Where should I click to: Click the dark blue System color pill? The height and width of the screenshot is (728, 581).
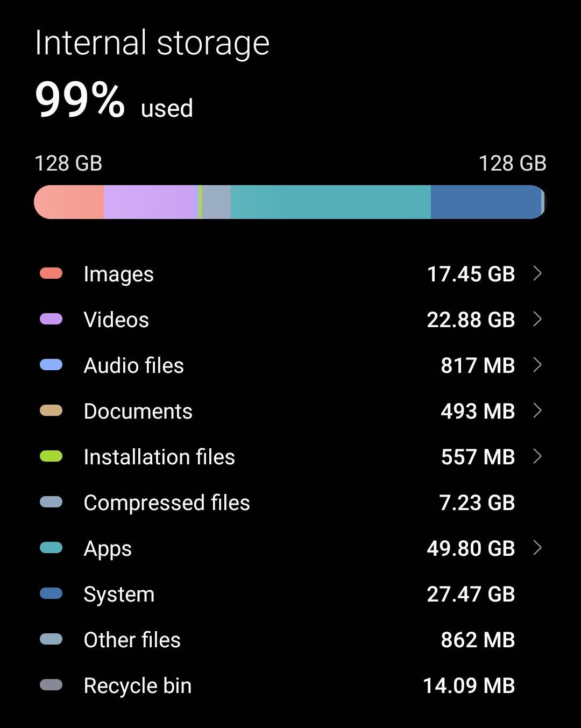click(x=51, y=594)
